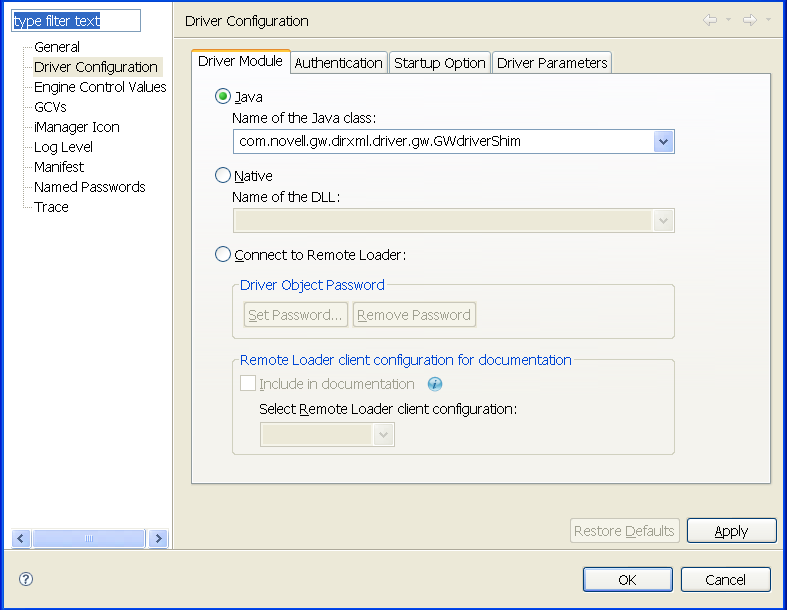Click the Restore Defaults button

click(624, 531)
